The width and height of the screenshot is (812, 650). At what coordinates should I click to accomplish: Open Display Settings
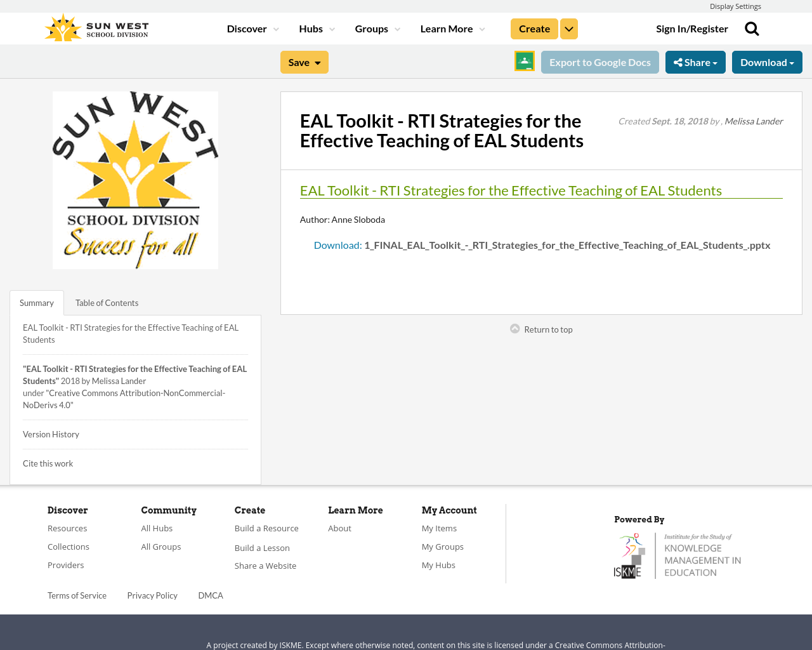tap(735, 6)
